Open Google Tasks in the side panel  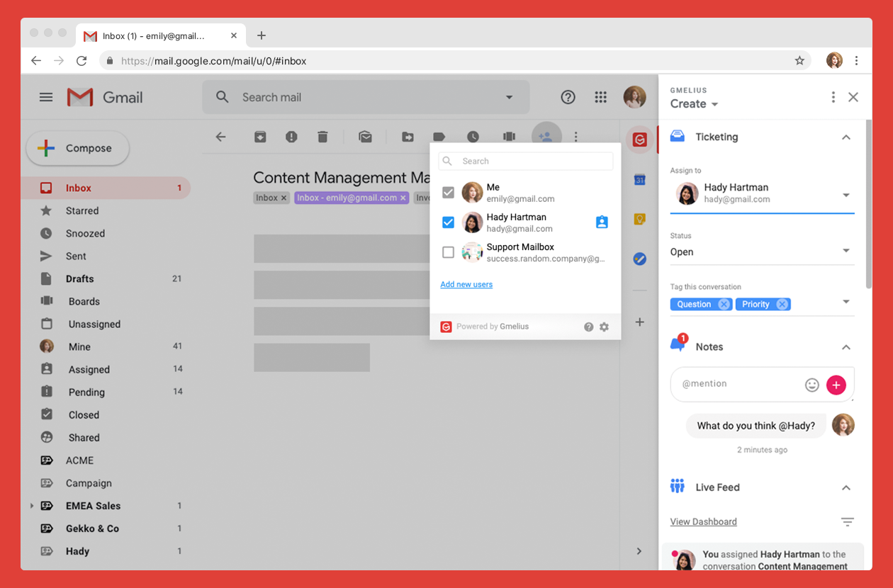click(639, 259)
